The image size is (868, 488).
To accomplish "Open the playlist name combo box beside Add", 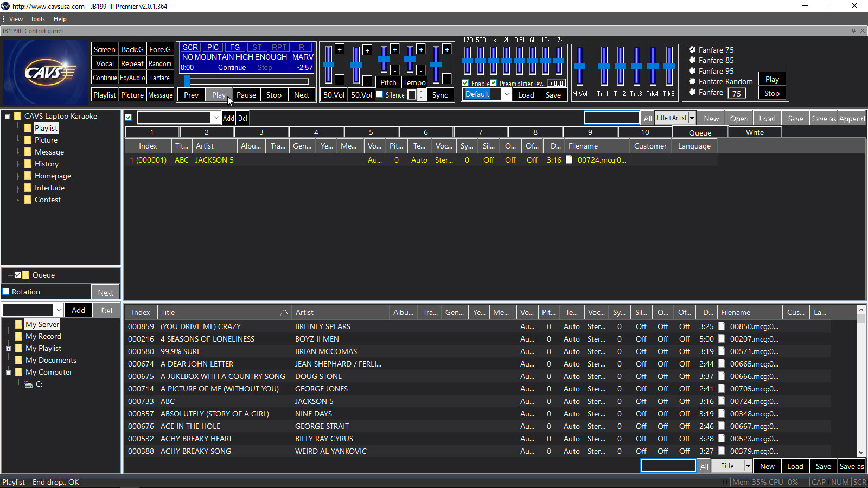I will (216, 118).
